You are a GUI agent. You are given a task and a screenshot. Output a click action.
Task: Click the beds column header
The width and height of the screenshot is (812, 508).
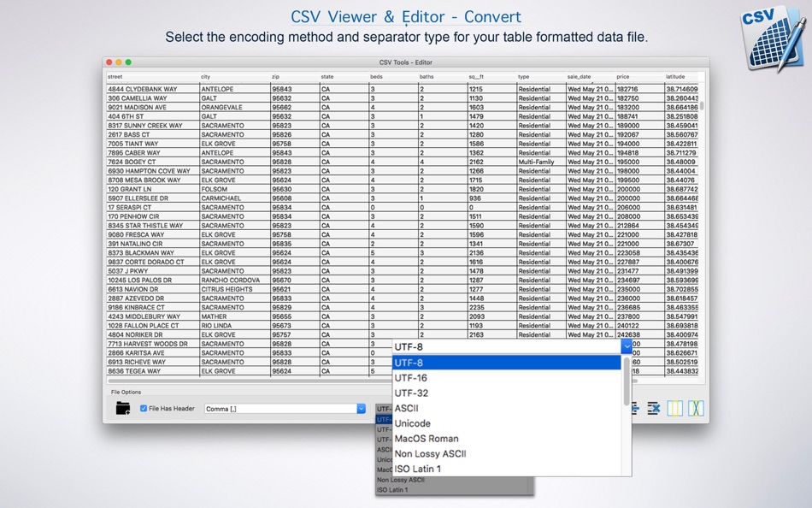coord(393,77)
